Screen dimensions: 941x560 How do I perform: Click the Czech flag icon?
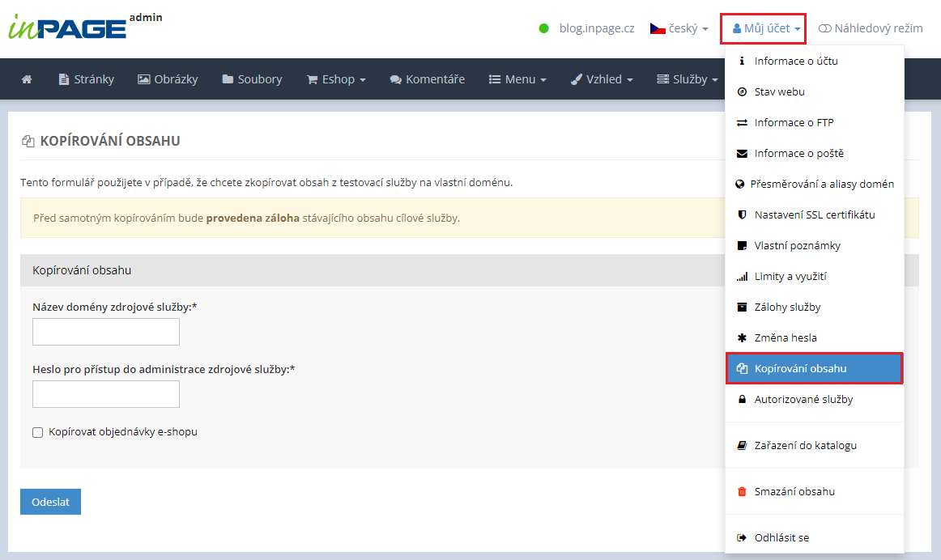658,28
